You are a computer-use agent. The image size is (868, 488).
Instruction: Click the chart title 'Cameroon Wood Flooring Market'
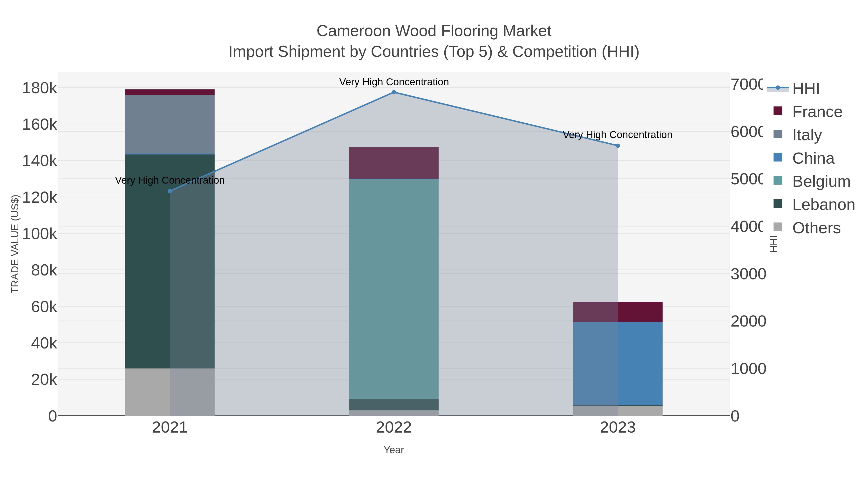pos(434,31)
